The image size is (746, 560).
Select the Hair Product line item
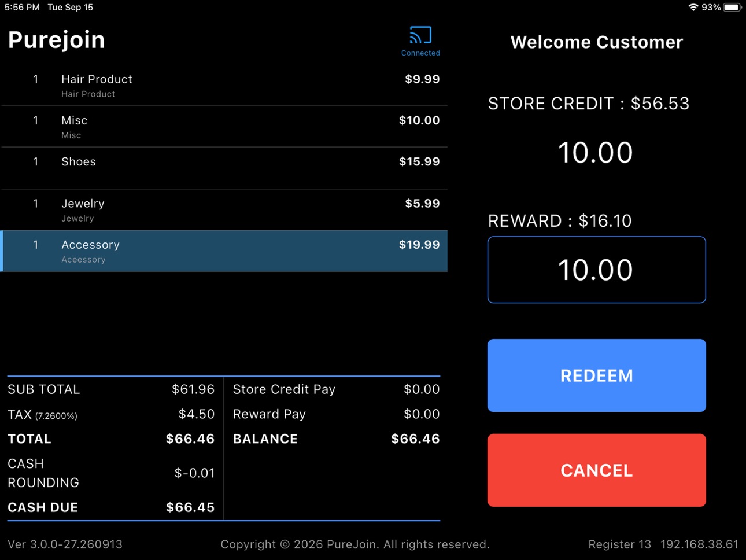coord(224,86)
